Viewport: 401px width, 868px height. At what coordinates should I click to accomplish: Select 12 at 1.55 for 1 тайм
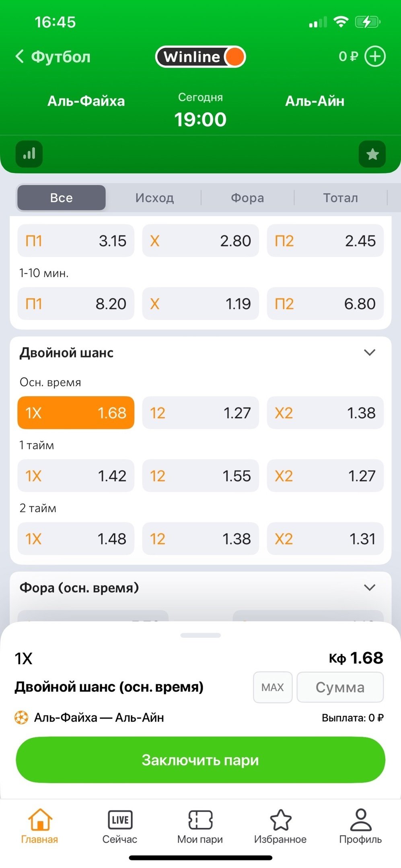(x=200, y=476)
